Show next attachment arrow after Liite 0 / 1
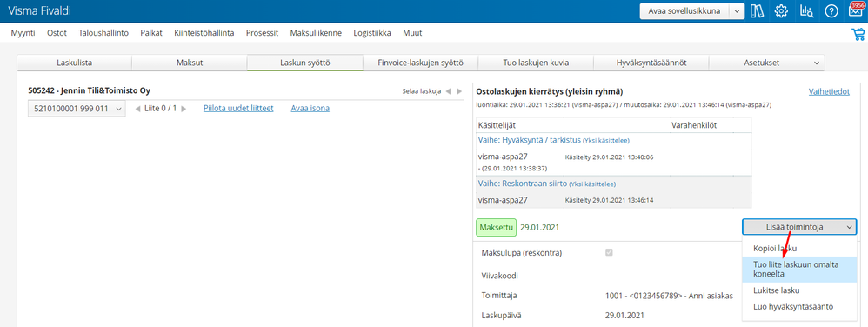868x327 pixels. pos(184,109)
